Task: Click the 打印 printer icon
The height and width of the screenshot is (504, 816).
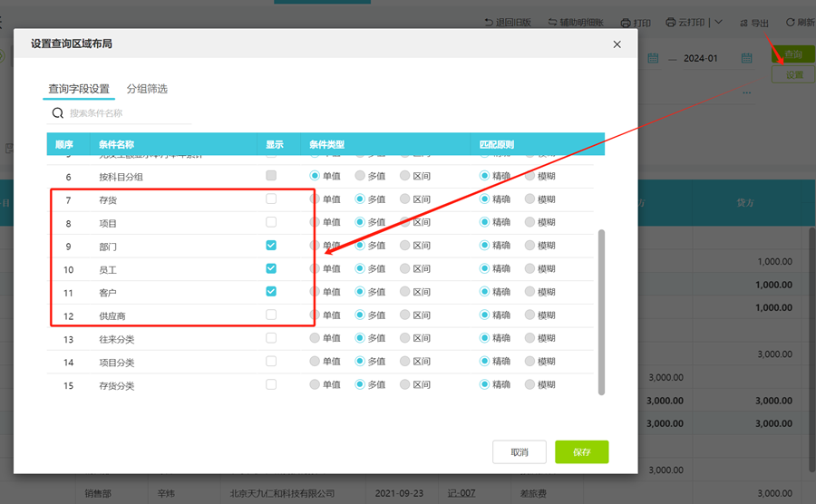Action: point(626,23)
